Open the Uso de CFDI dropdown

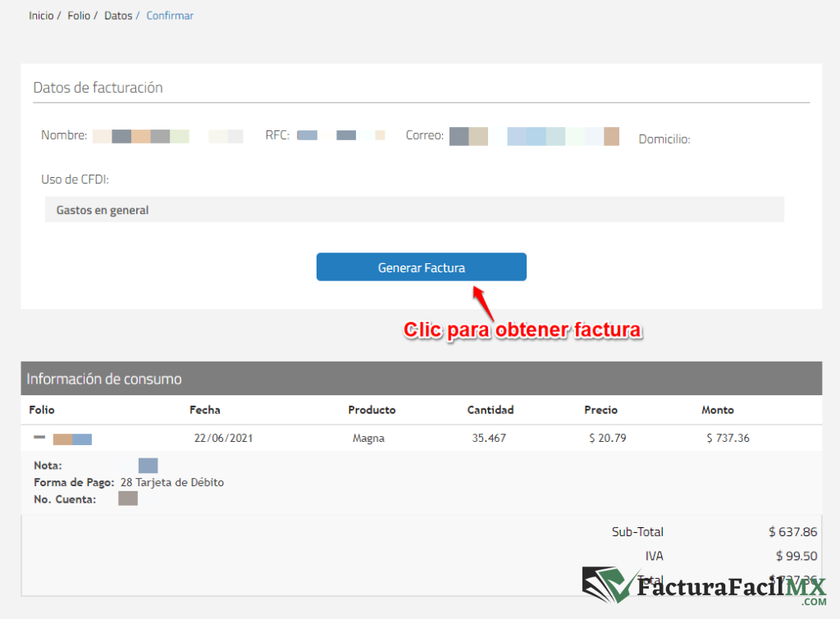point(414,210)
